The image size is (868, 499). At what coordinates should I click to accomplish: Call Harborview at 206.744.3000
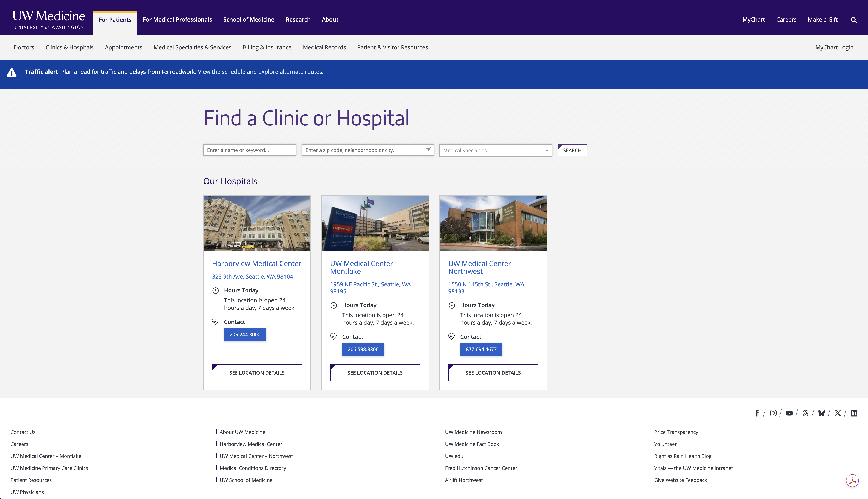[245, 335]
